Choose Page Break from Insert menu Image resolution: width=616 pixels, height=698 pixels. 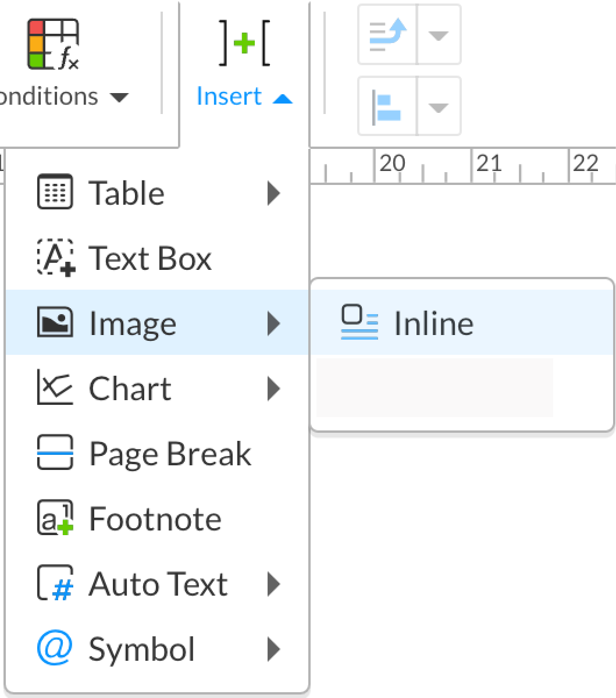pos(169,454)
